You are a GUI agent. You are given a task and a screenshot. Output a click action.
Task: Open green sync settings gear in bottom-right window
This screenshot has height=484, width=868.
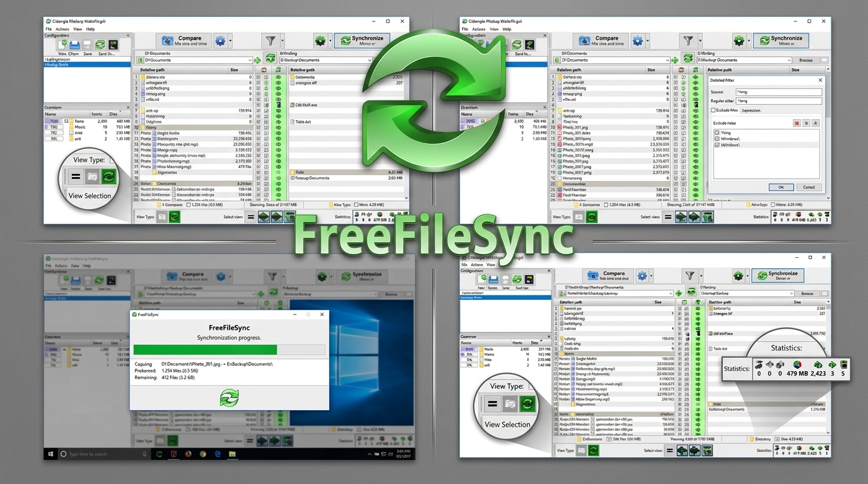click(739, 276)
